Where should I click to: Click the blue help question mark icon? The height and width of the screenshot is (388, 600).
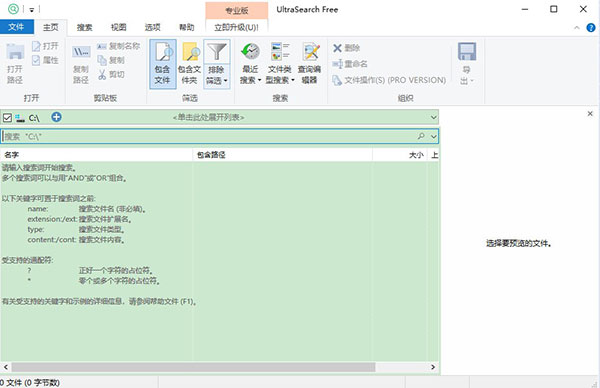[591, 28]
